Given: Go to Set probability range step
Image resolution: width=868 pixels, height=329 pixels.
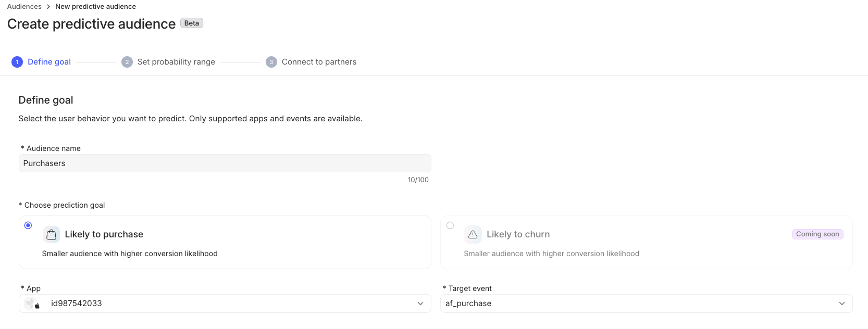Looking at the screenshot, I should click(x=176, y=62).
